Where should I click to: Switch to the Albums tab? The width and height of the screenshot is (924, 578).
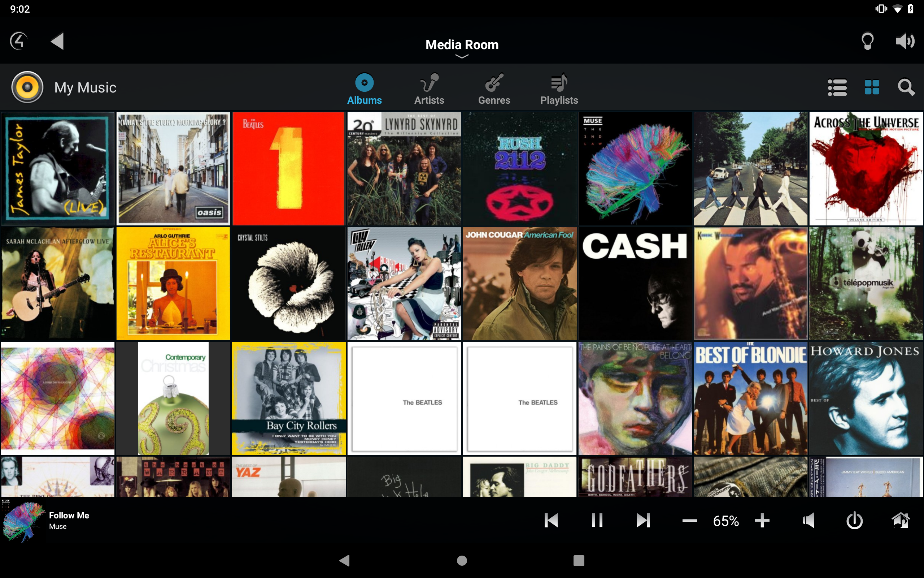(x=364, y=90)
